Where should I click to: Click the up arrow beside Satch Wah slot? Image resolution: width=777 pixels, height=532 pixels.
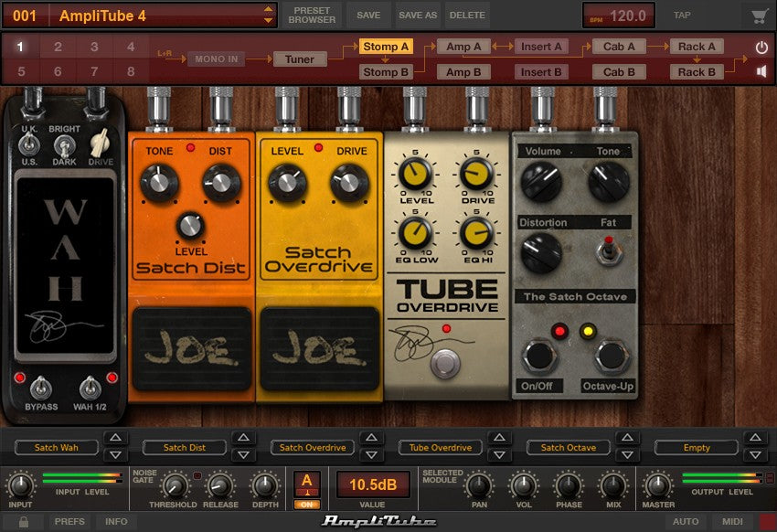pos(116,440)
